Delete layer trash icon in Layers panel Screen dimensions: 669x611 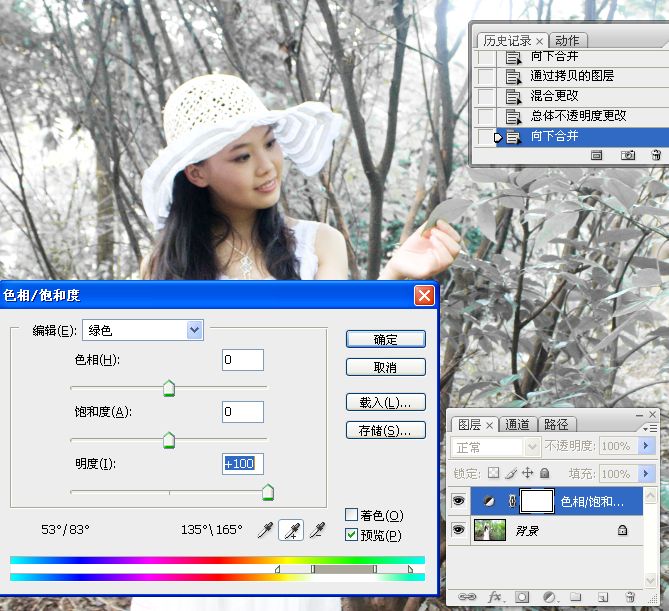tap(630, 596)
